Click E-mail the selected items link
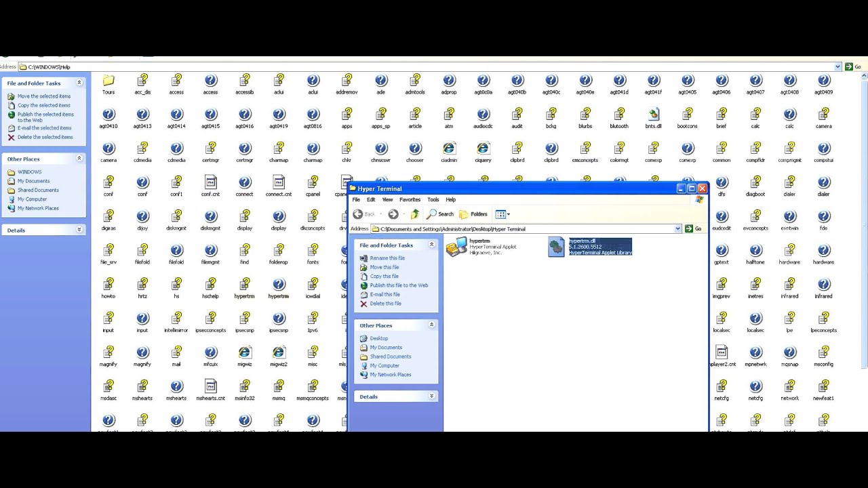Screen dimensions: 868x488 click(44, 128)
